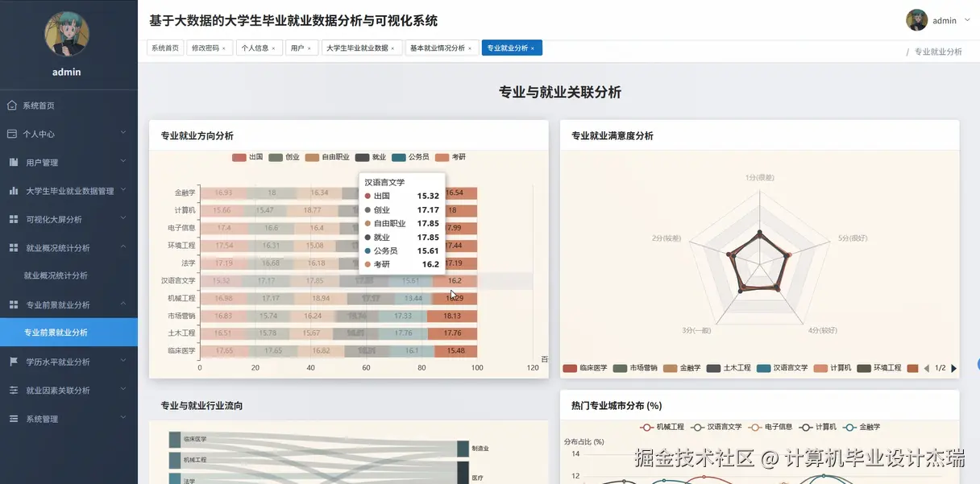980x484 pixels.
Task: Close the active 专业就业分析 tab
Action: tap(533, 48)
